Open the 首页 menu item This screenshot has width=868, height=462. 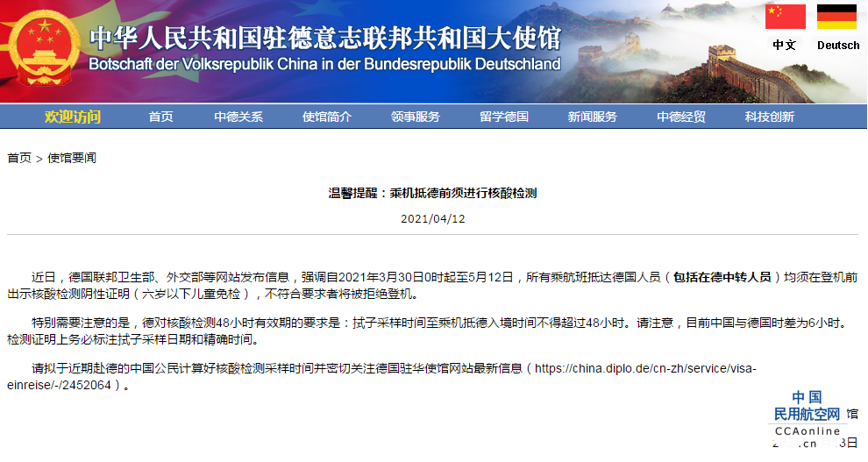tap(160, 117)
